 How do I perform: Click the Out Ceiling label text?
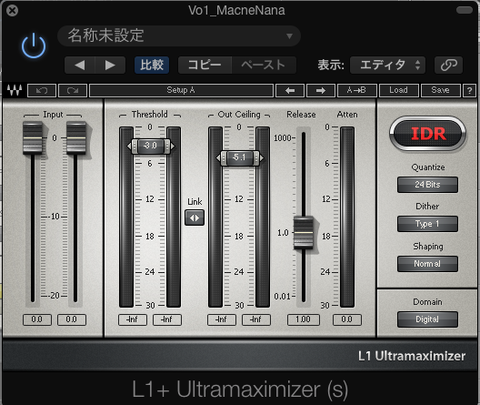(x=239, y=114)
